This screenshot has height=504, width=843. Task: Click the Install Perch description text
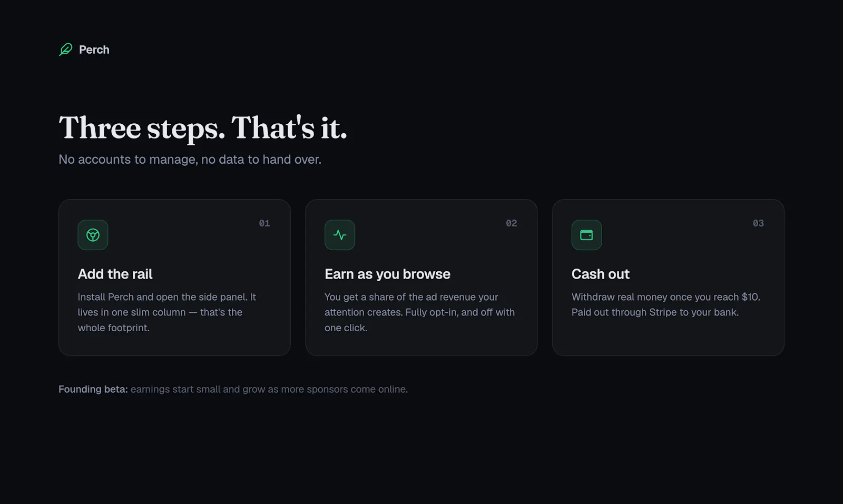167,312
